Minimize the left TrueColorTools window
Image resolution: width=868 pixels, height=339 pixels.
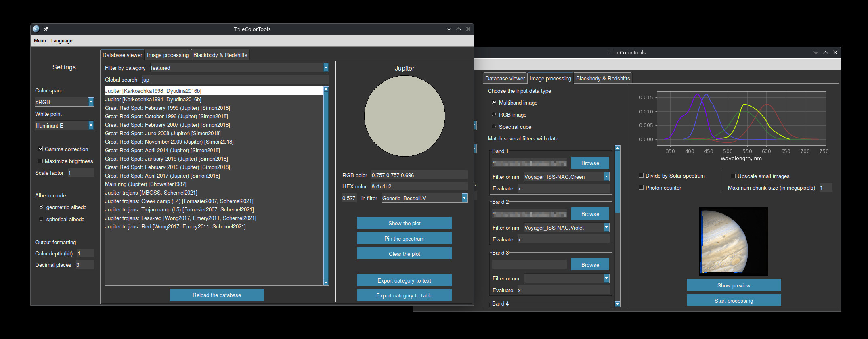[449, 29]
